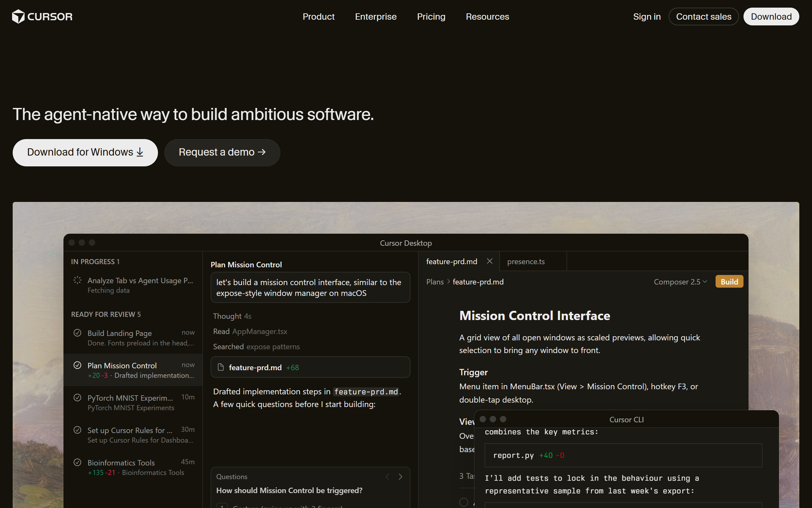The width and height of the screenshot is (812, 508).
Task: Open the Bioinformatics Tools task
Action: pyautogui.click(x=133, y=467)
